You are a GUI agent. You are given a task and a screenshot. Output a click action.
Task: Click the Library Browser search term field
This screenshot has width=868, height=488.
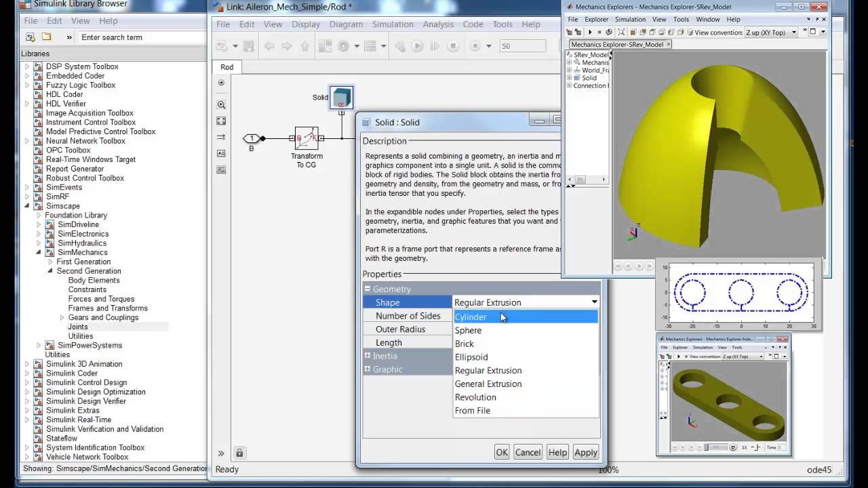142,37
